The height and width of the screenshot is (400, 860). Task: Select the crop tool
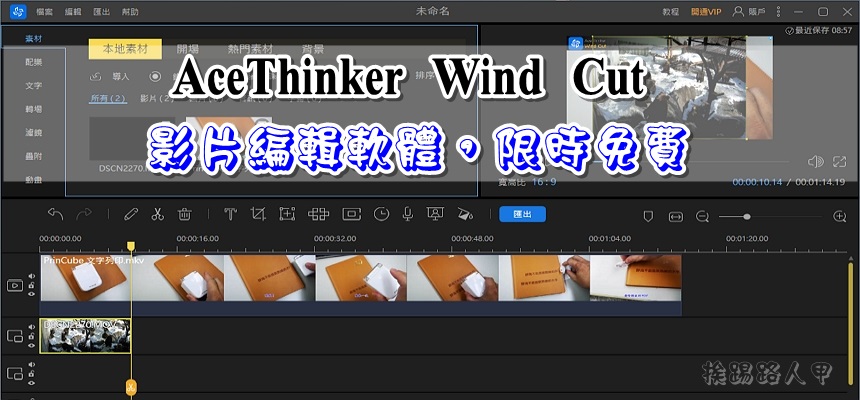click(258, 215)
